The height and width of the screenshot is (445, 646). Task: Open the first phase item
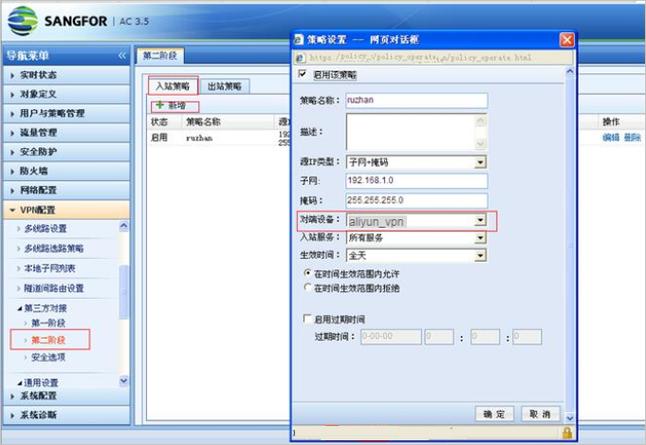(48, 323)
